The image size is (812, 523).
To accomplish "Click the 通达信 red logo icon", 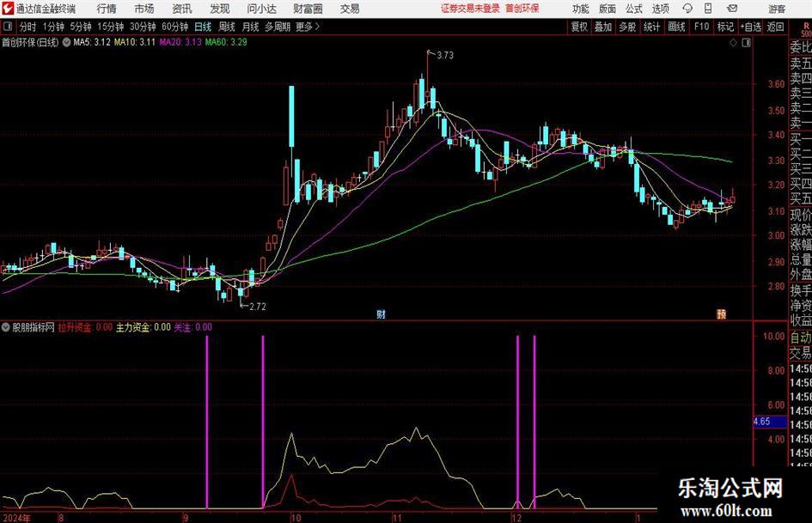I will point(8,9).
